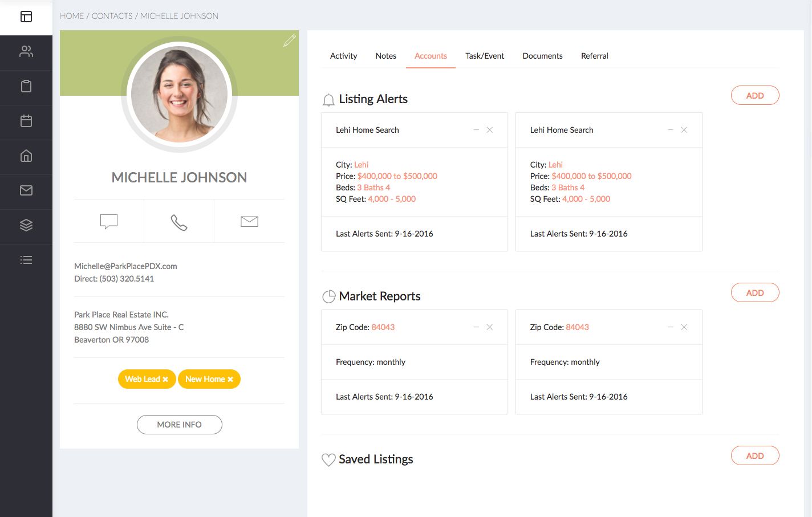Go to HOME breadcrumb link
Viewport: 812px width, 517px height.
click(72, 16)
